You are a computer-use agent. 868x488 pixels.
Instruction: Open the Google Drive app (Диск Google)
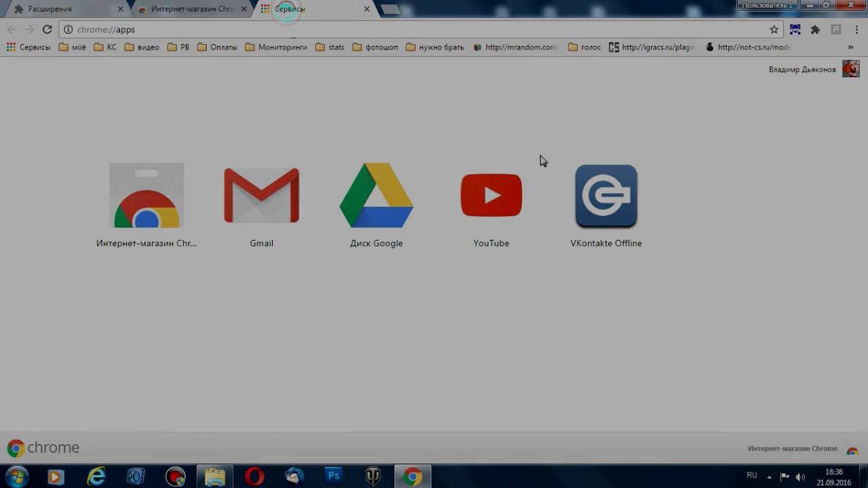coord(376,195)
